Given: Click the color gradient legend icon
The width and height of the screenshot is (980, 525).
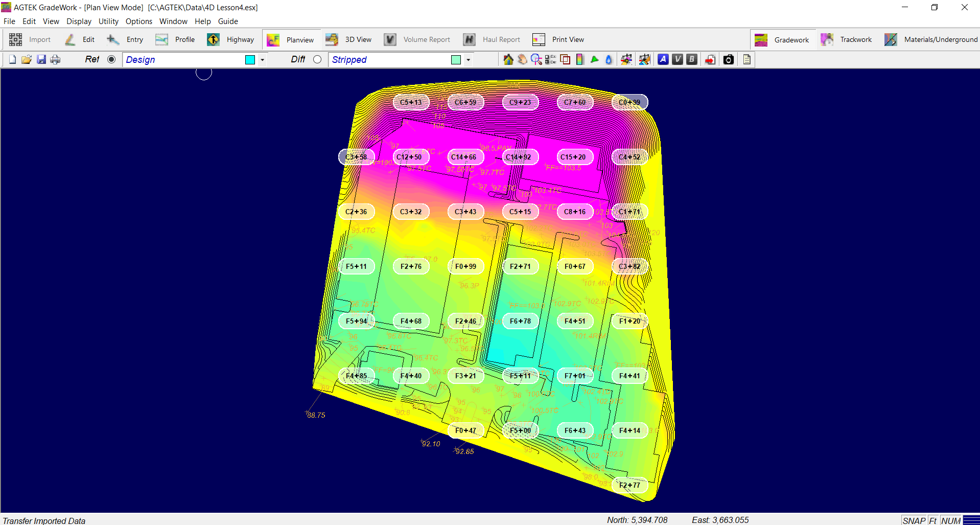Looking at the screenshot, I should [x=580, y=60].
